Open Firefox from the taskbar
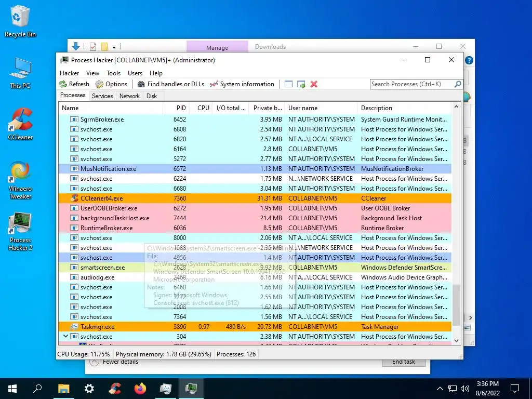The width and height of the screenshot is (532, 399). click(140, 389)
